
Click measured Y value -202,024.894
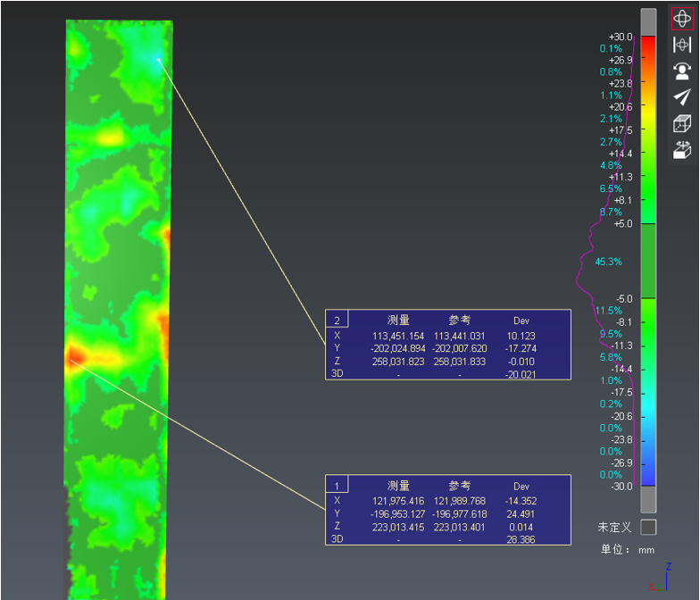tap(398, 348)
